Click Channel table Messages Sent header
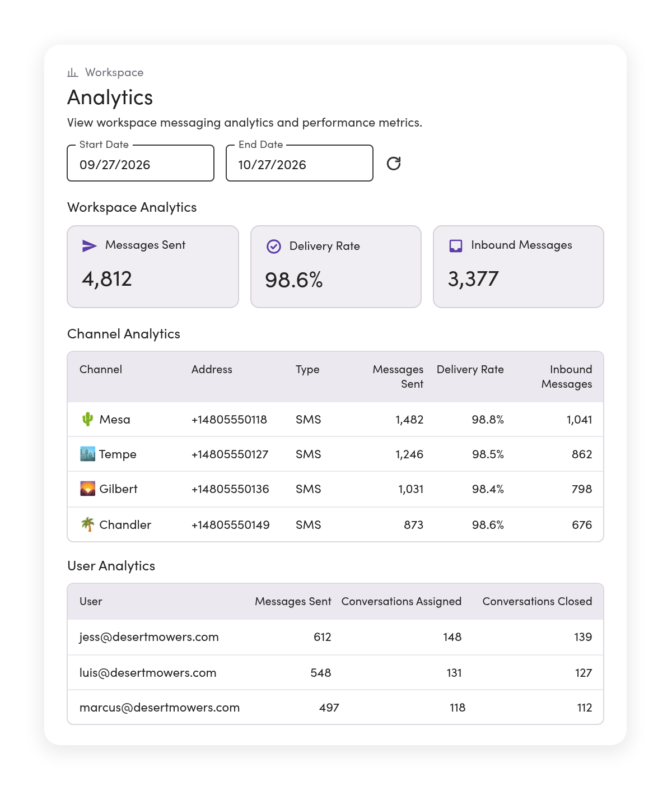 pos(398,377)
